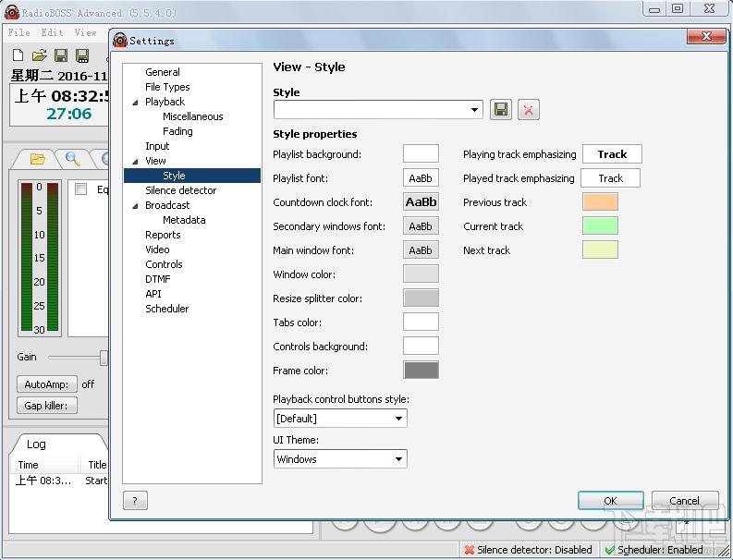Image resolution: width=733 pixels, height=560 pixels.
Task: Select Silence detector in settings tree
Action: [180, 190]
